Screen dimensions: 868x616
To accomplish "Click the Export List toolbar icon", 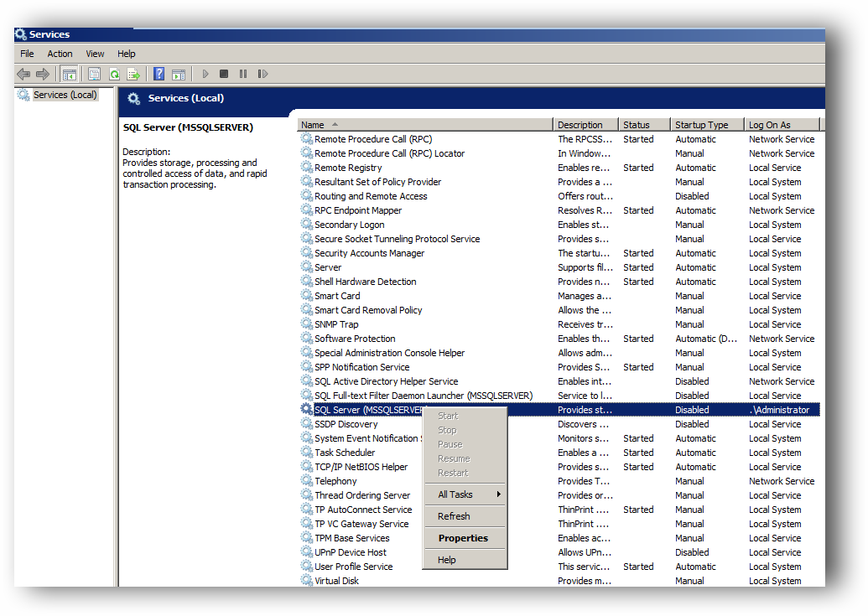I will pos(133,74).
